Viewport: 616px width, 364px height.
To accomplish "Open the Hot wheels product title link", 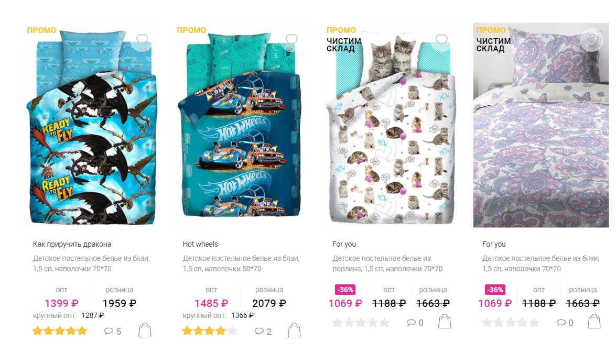I will pos(200,244).
